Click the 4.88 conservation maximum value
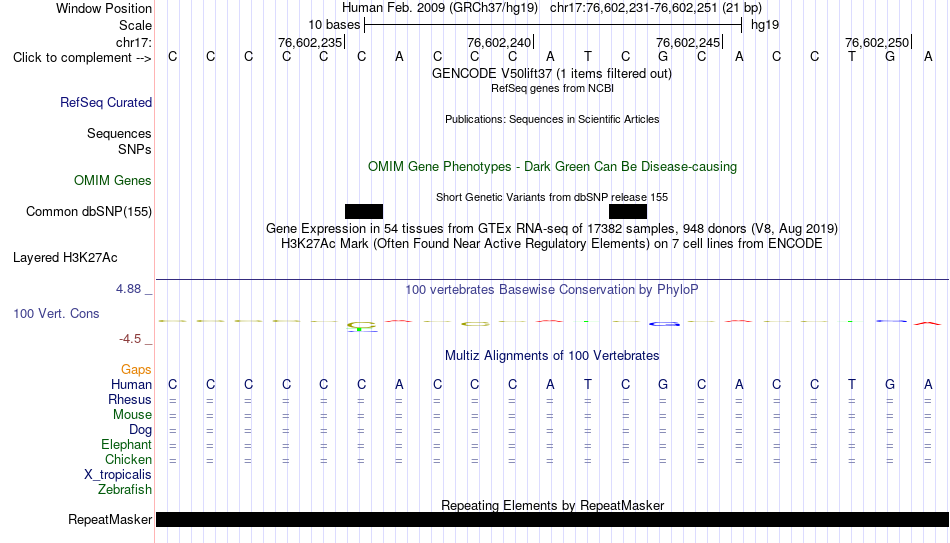The height and width of the screenshot is (543, 950). pos(128,289)
